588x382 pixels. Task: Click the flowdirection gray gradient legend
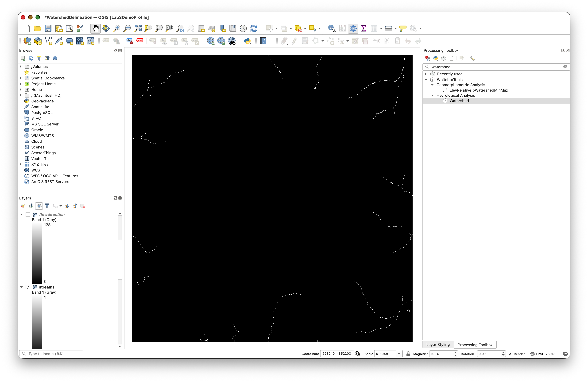point(37,253)
